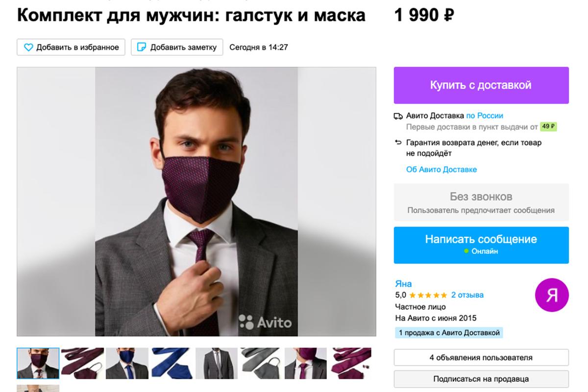
Task: Select the second thumbnail with burgundy tie set
Action: 82,363
